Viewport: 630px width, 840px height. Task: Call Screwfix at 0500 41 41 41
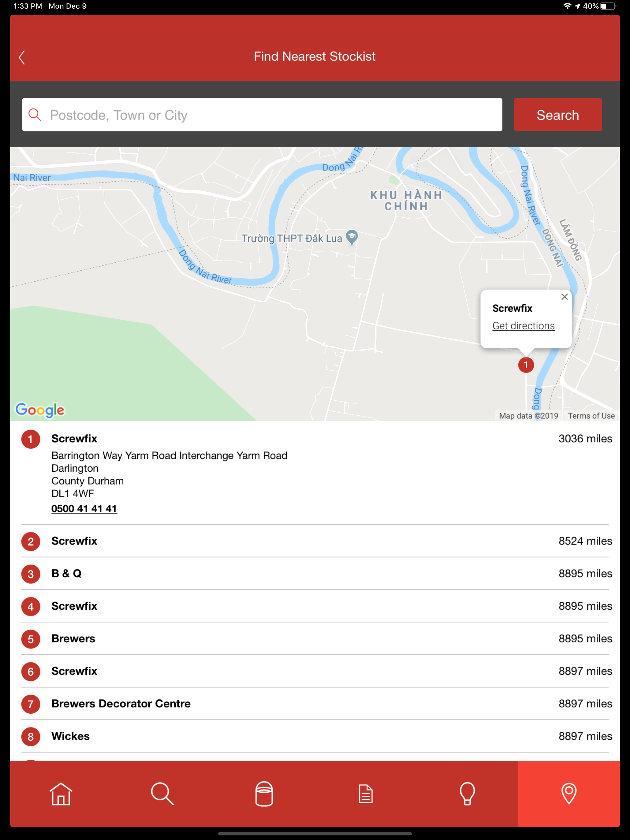pos(84,509)
